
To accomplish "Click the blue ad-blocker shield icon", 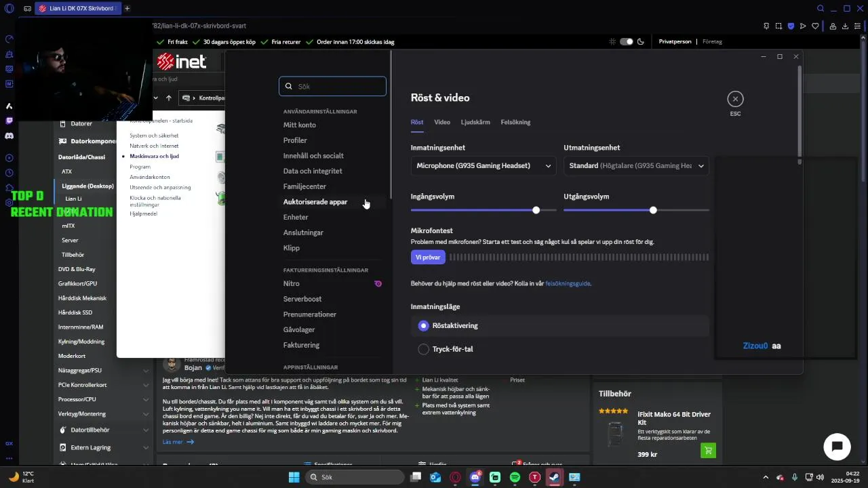I will [x=791, y=26].
